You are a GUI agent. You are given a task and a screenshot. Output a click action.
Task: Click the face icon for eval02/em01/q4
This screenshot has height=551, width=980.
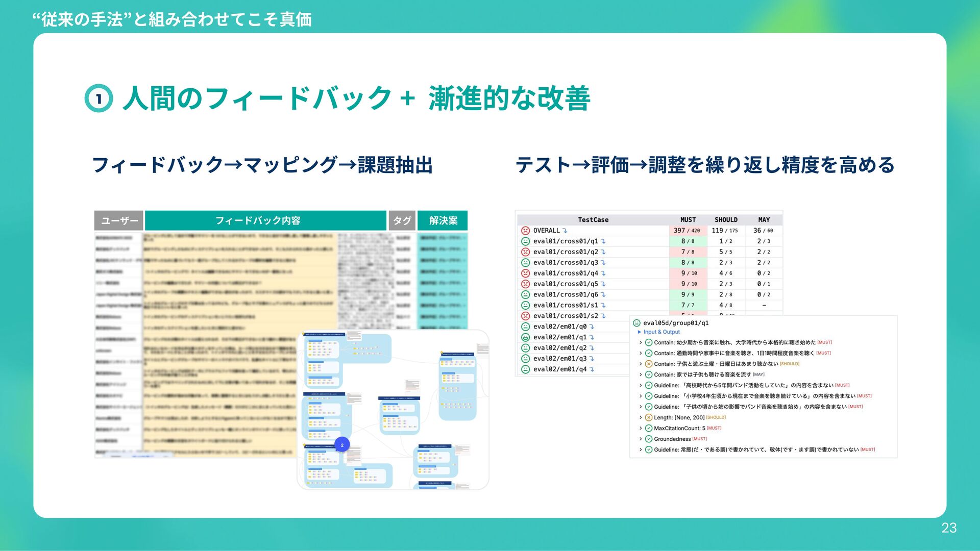[525, 369]
